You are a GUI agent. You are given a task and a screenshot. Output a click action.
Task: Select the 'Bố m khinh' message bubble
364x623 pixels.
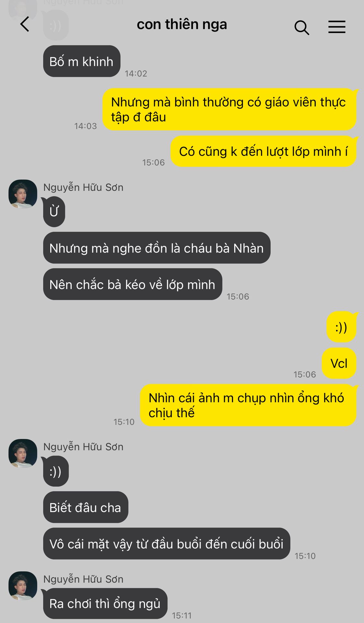[81, 61]
